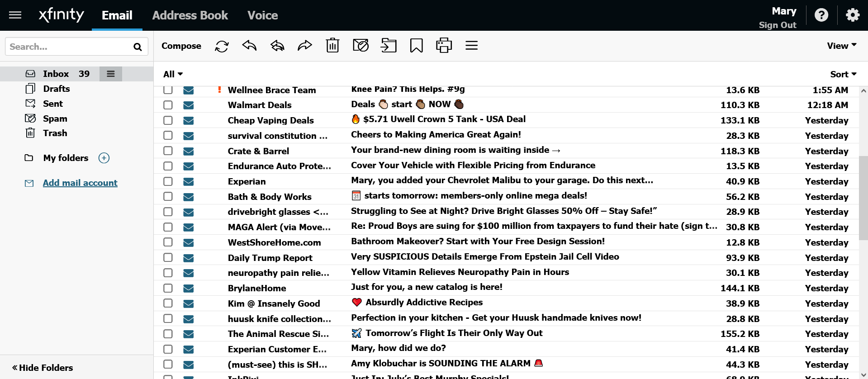This screenshot has width=868, height=379.
Task: Open the All filter dropdown
Action: click(x=173, y=74)
